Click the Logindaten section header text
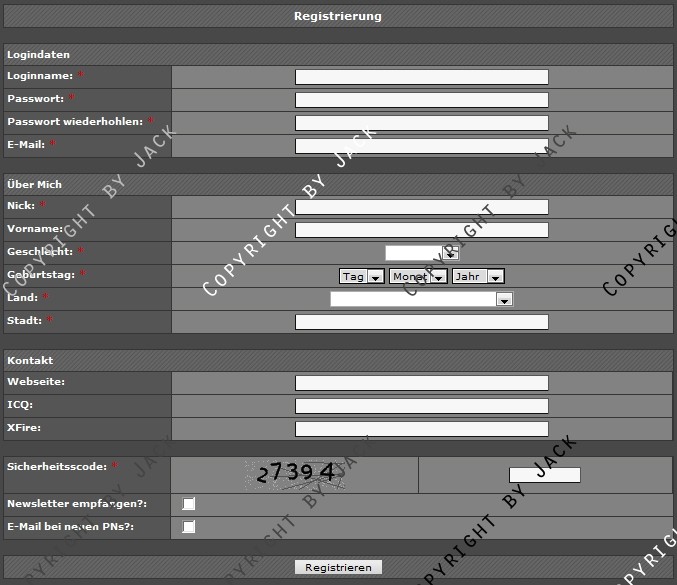The width and height of the screenshot is (677, 585). (38, 55)
